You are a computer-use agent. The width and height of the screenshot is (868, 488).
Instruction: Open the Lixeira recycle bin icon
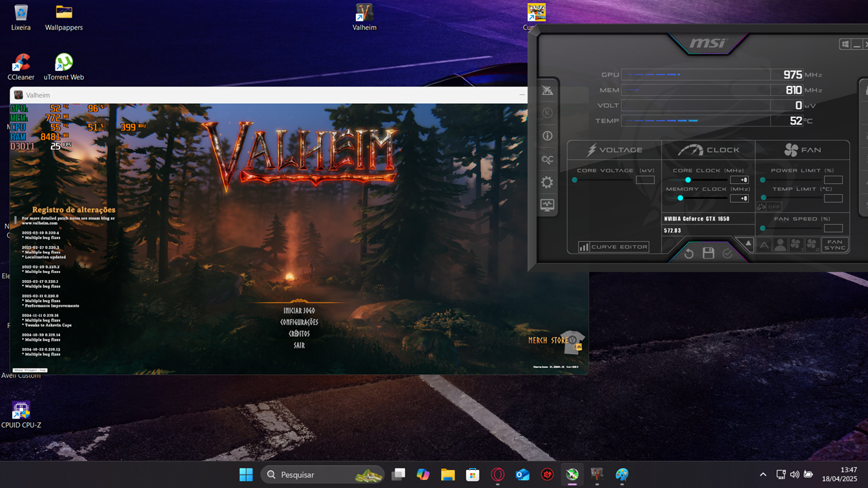click(x=21, y=17)
